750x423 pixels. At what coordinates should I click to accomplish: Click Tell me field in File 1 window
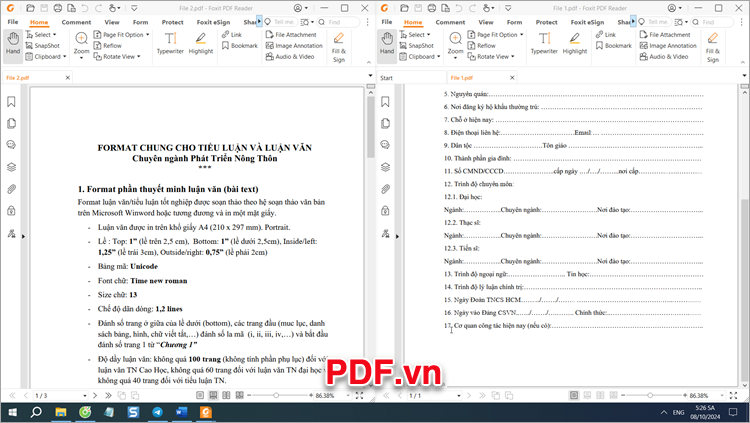point(653,22)
